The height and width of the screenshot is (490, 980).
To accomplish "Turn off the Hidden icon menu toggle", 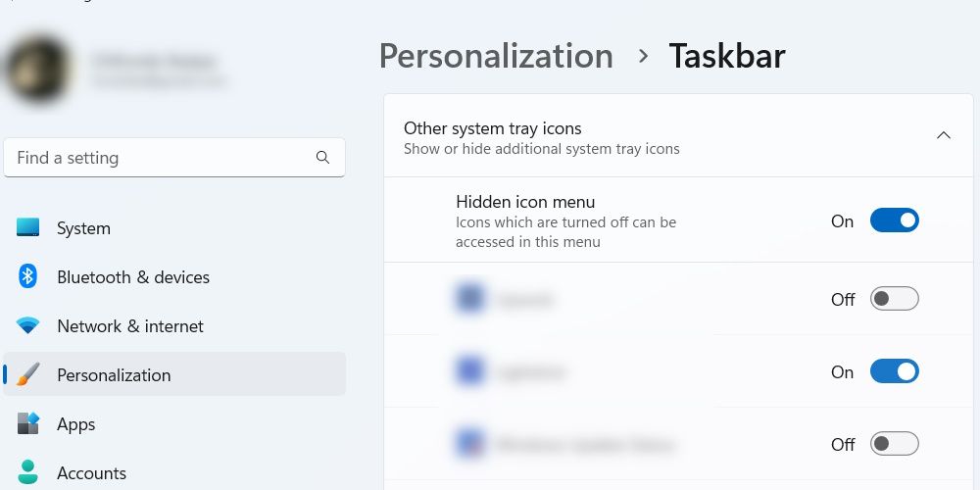I will (894, 220).
